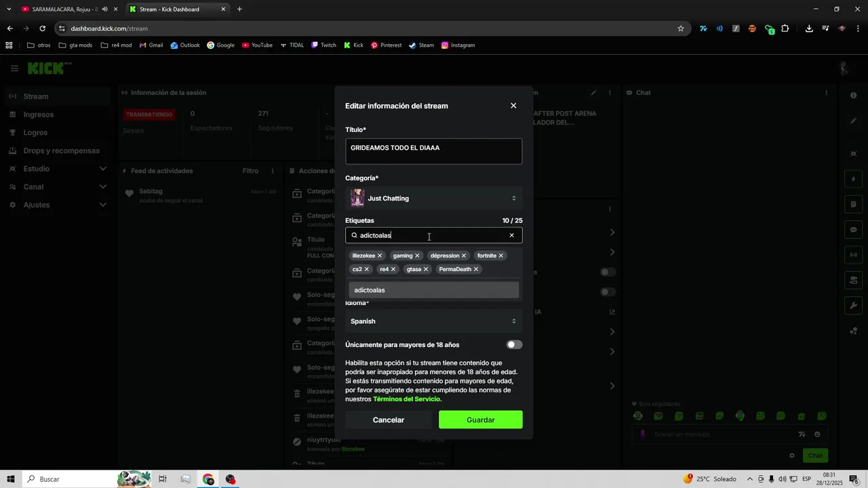Click the speech bubble icon in right toolbar
The width and height of the screenshot is (868, 488).
tap(854, 230)
